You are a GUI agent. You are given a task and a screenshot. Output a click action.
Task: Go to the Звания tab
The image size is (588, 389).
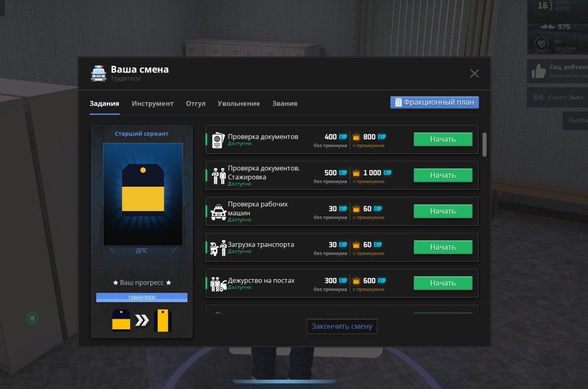point(285,103)
